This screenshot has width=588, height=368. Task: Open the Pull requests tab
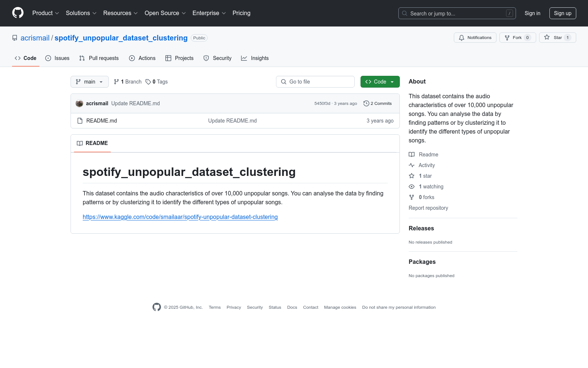(99, 58)
